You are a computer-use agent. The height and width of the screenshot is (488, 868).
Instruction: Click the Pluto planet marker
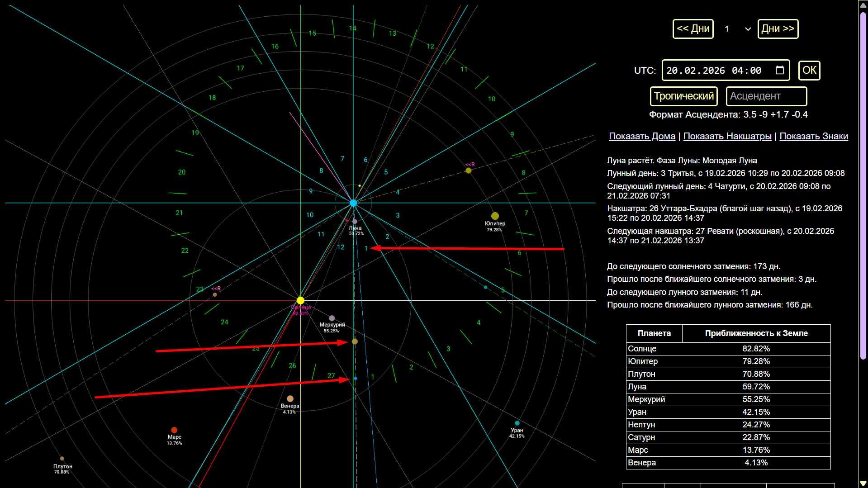(x=62, y=459)
